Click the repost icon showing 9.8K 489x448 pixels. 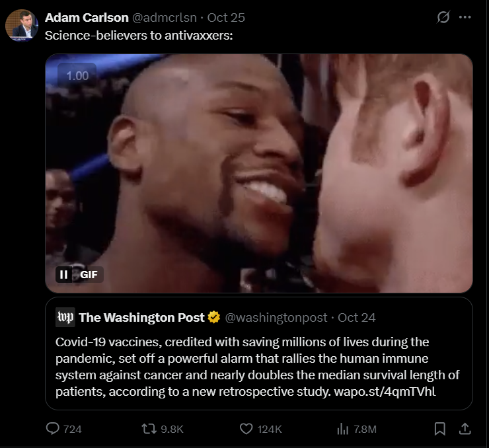[x=149, y=429]
